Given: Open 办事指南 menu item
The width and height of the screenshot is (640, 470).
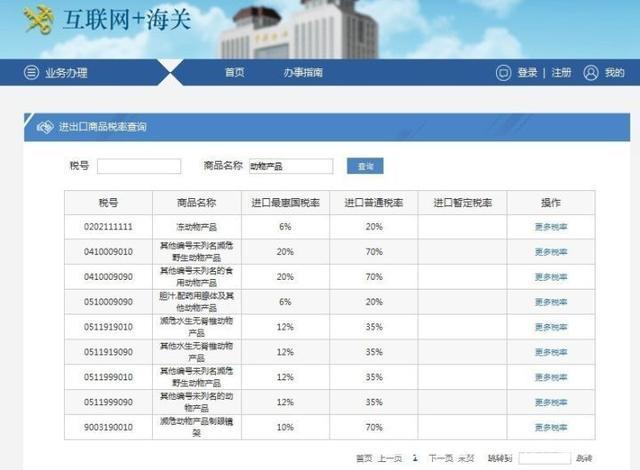Looking at the screenshot, I should tap(303, 73).
